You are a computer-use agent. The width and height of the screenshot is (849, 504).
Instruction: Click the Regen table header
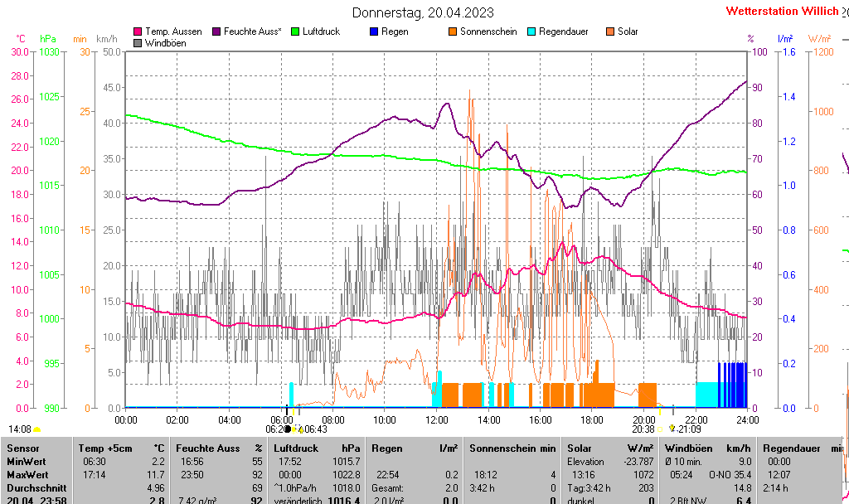pyautogui.click(x=387, y=448)
